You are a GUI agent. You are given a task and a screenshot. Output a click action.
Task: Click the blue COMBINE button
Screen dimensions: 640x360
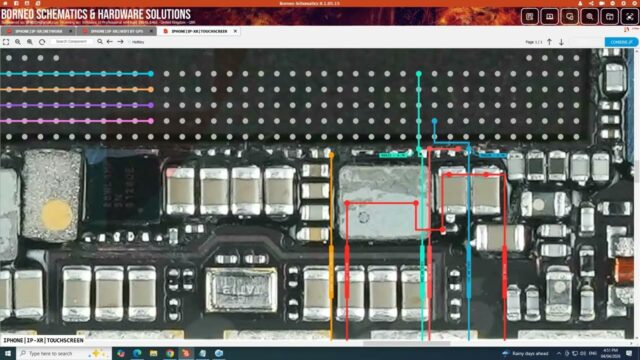point(621,42)
